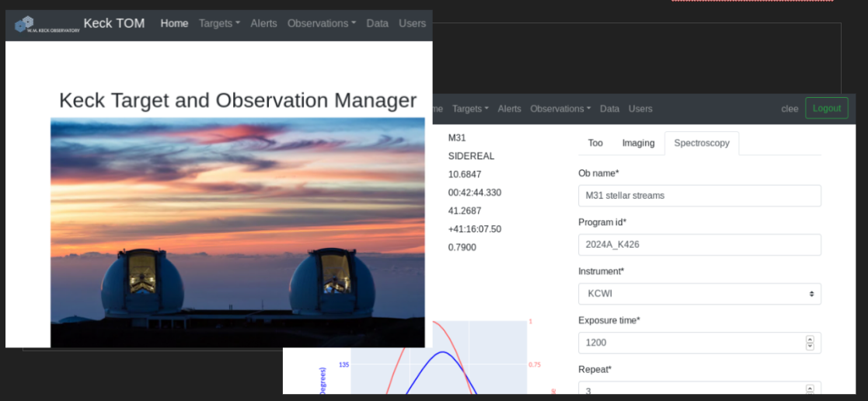
Task: Click the Program id input field
Action: tap(699, 245)
